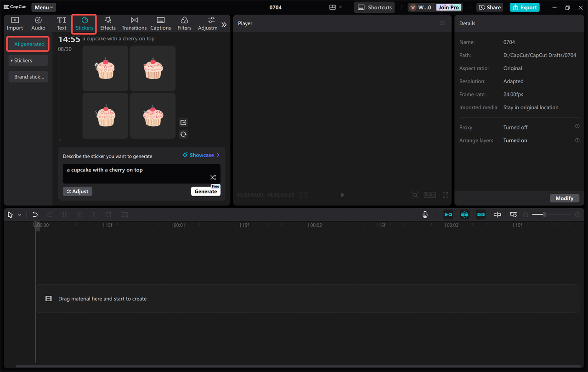Open the selection tool dropdown arrow

[19, 214]
